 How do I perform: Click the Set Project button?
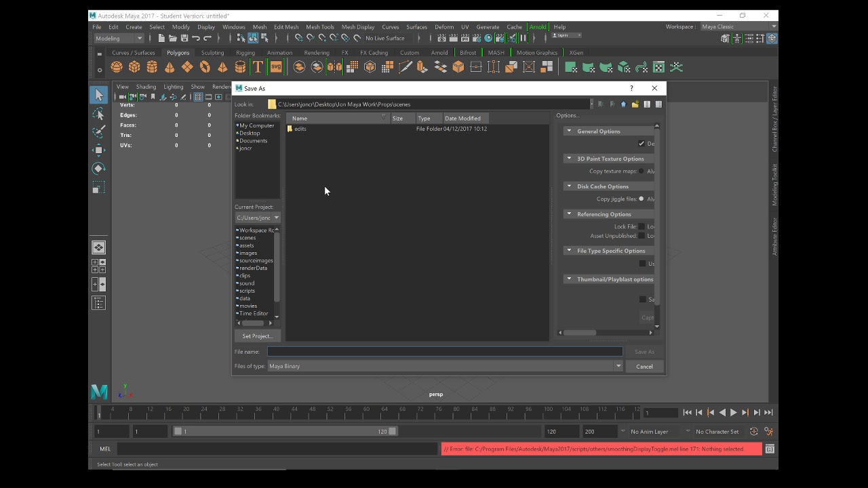pos(257,336)
